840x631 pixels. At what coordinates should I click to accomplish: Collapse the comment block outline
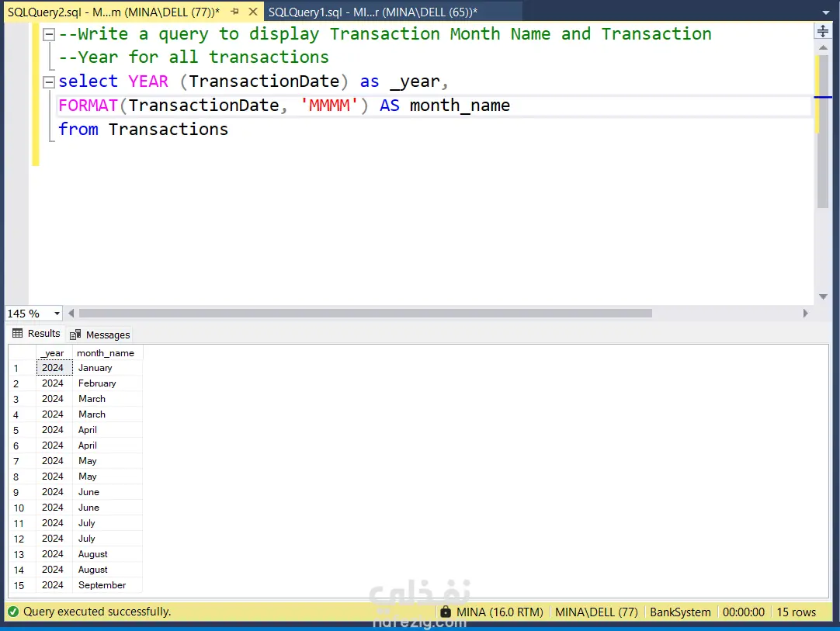click(49, 35)
